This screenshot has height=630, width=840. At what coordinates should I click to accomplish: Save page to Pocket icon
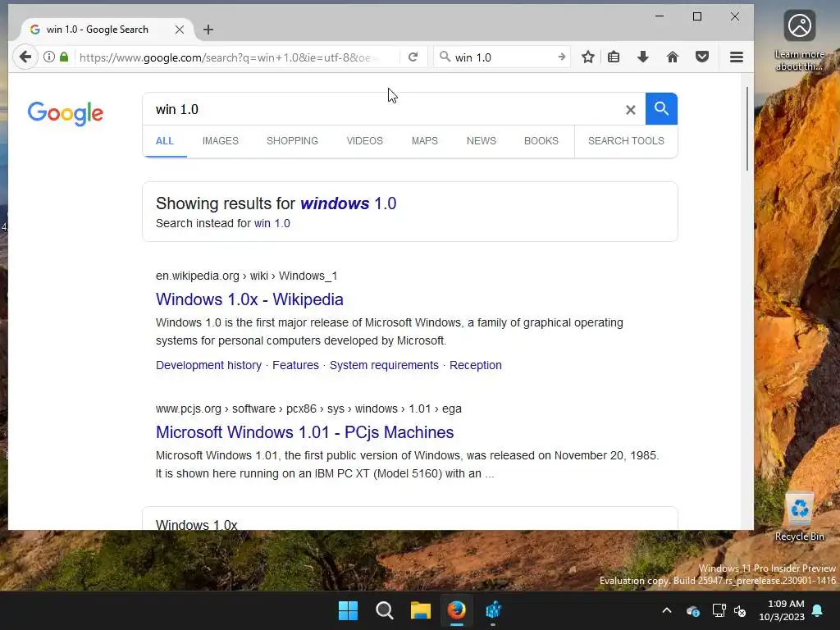click(x=702, y=57)
